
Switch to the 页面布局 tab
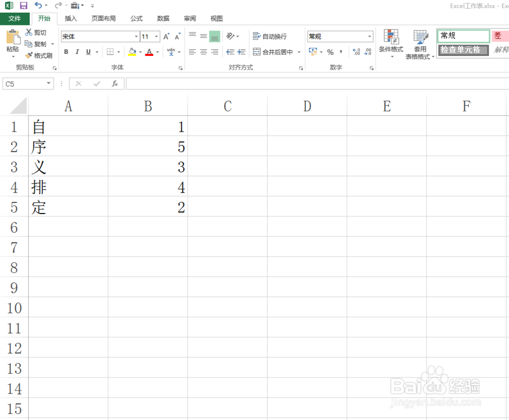[x=103, y=18]
